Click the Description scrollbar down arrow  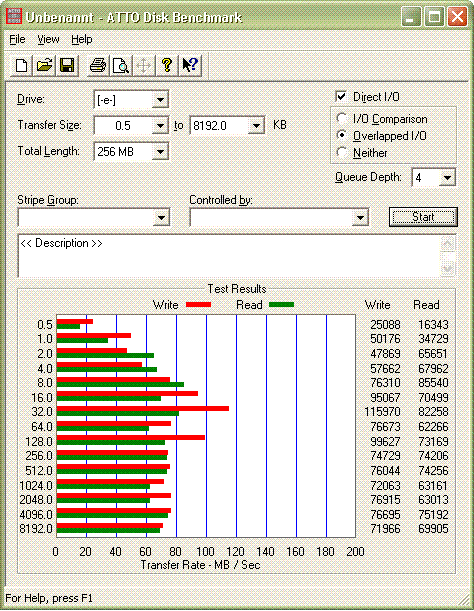point(447,268)
